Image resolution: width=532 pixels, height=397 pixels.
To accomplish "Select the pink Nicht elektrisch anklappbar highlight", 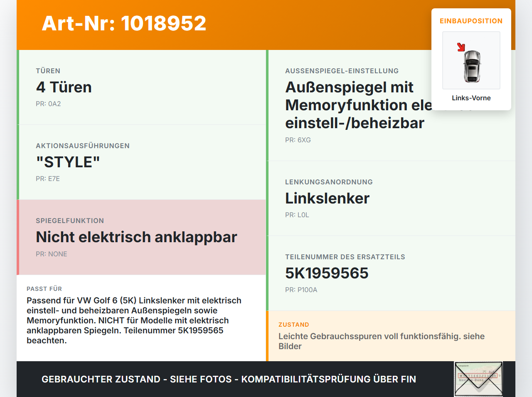I will pyautogui.click(x=136, y=237).
